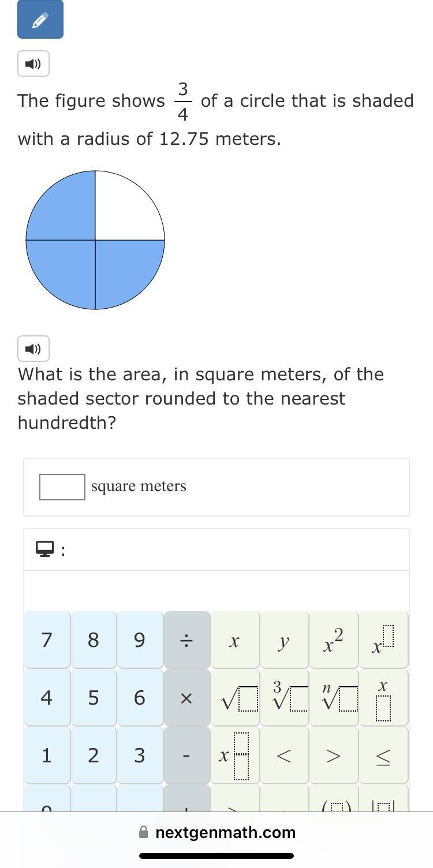Insert the less than symbol
This screenshot has height=868, width=433.
284,755
